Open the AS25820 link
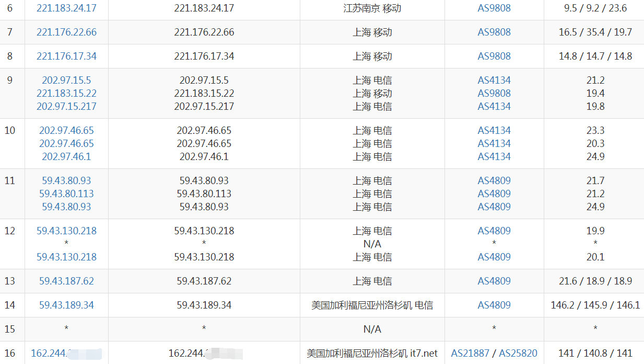Image resolution: width=644 pixels, height=364 pixels. coord(518,353)
